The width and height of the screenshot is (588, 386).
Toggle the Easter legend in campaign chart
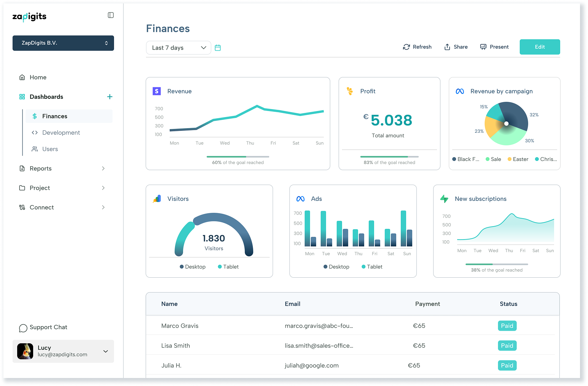coord(518,159)
